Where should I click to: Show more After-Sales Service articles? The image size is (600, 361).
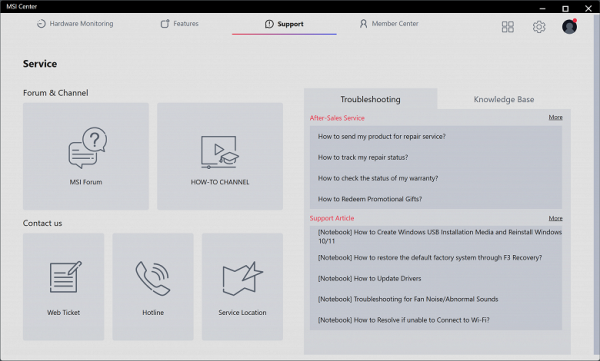point(555,117)
